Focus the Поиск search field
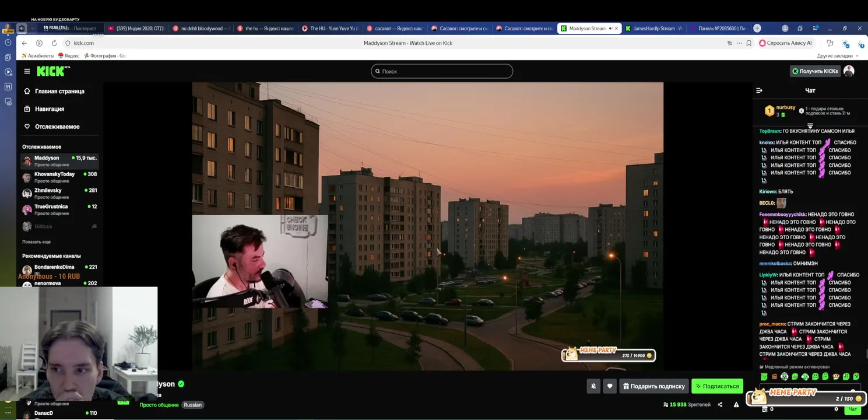This screenshot has height=420, width=868. click(442, 71)
